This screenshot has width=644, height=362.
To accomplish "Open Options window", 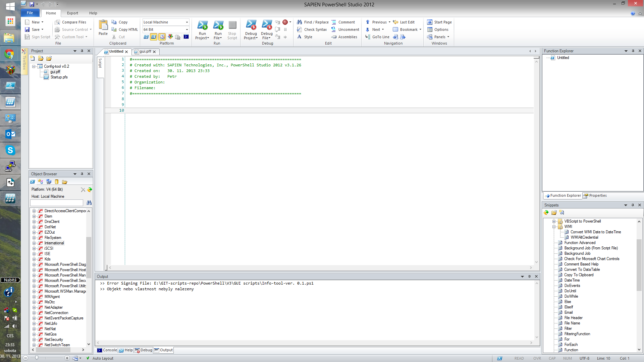I will pos(438,29).
